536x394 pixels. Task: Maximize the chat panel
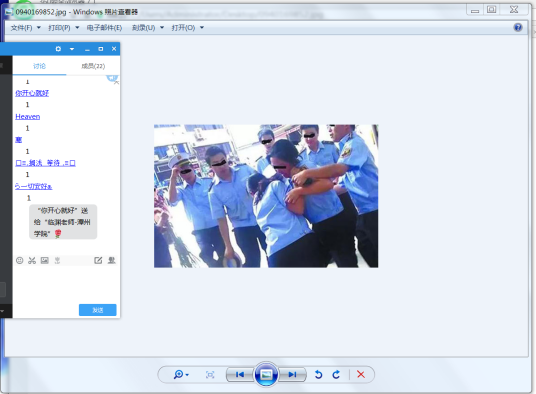pyautogui.click(x=100, y=49)
